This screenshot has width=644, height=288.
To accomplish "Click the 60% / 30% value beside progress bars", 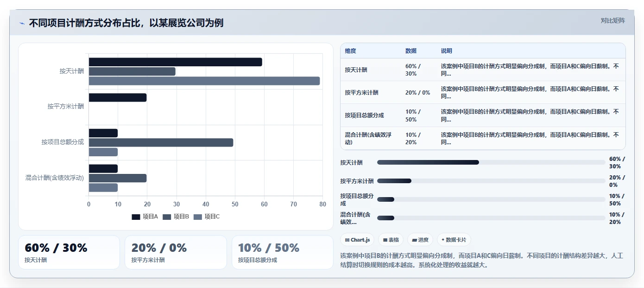I will 617,163.
